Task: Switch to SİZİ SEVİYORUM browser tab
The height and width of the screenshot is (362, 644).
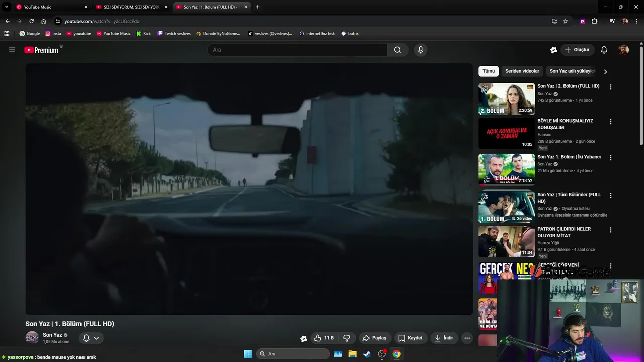Action: [131, 7]
